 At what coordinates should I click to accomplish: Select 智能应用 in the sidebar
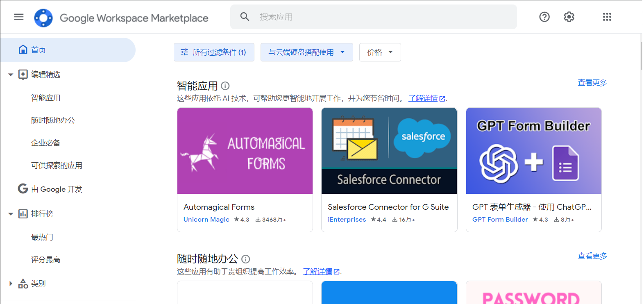click(x=46, y=98)
